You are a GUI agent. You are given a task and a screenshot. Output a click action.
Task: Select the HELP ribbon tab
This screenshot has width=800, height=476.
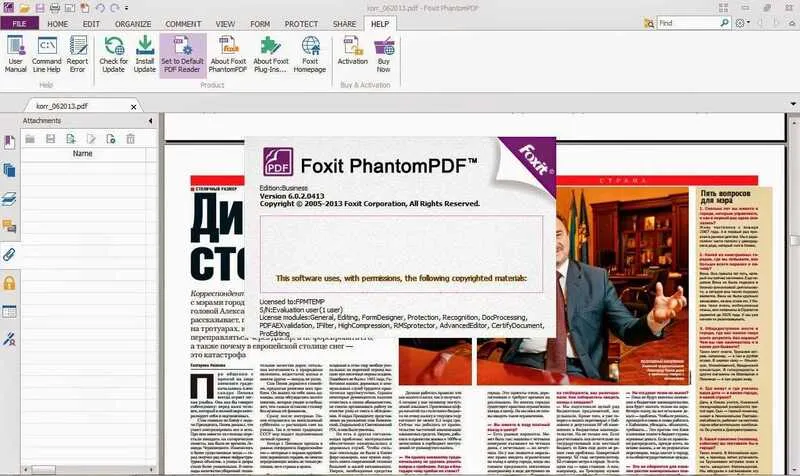pyautogui.click(x=380, y=23)
